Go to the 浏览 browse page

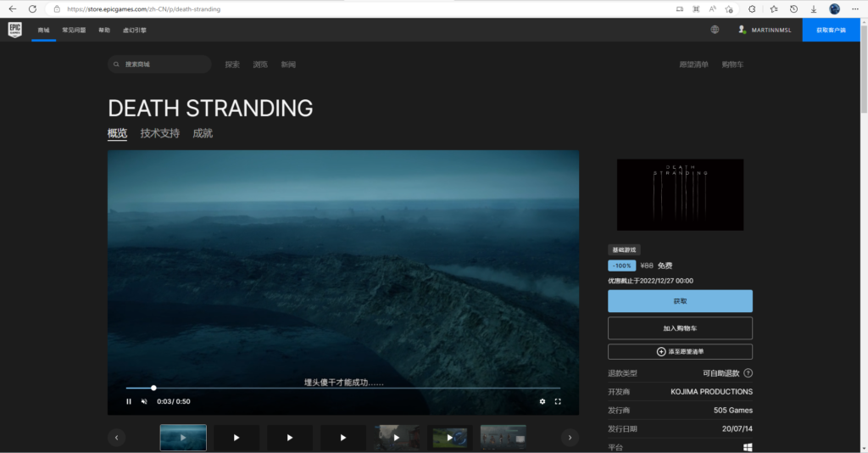click(x=260, y=64)
